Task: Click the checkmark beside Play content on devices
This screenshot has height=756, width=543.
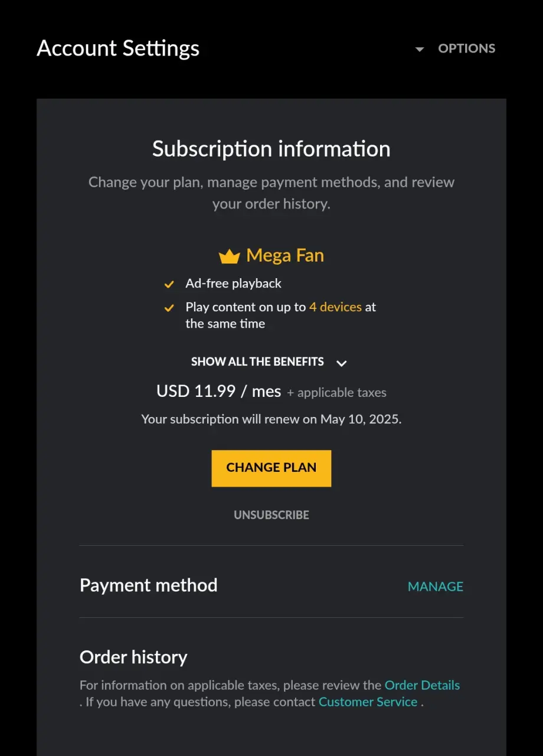Action: pyautogui.click(x=169, y=308)
